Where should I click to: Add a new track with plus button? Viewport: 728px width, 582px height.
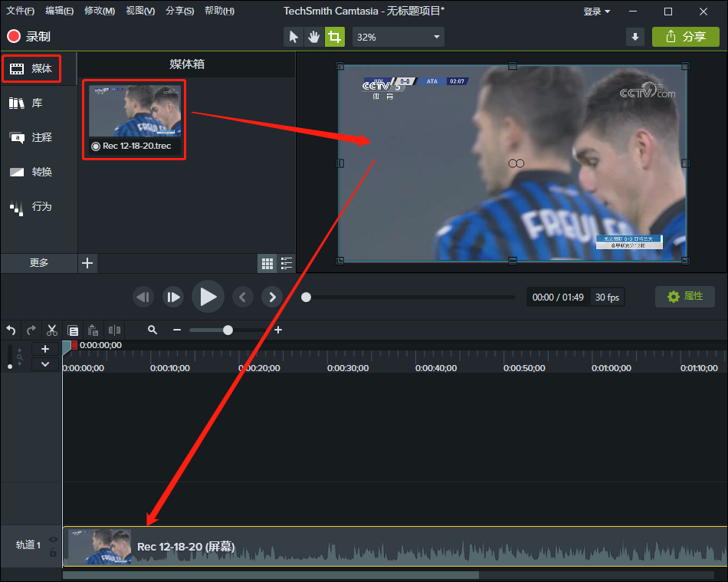(45, 349)
